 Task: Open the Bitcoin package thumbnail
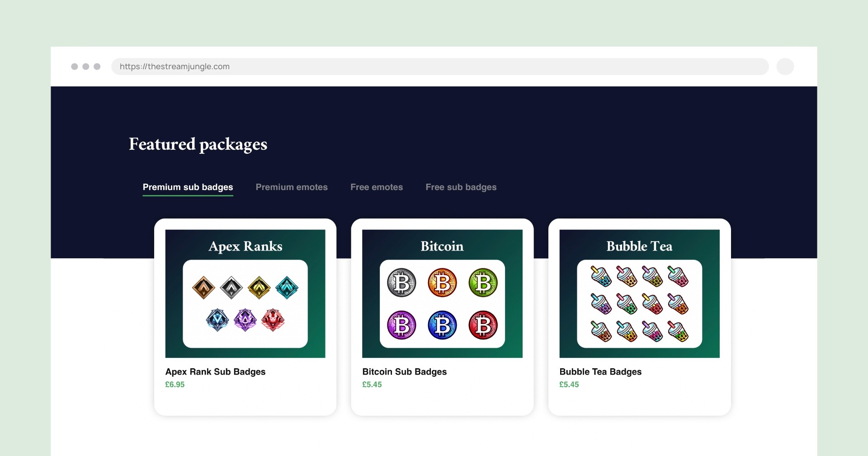tap(442, 294)
